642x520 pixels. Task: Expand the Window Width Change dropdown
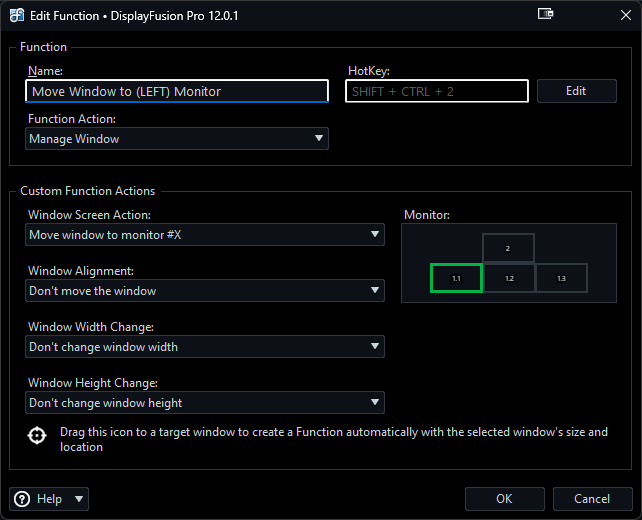pos(205,347)
